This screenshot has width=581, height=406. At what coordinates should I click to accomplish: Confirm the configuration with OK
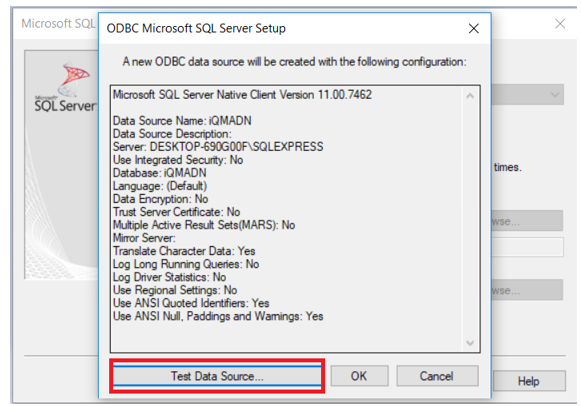[359, 376]
